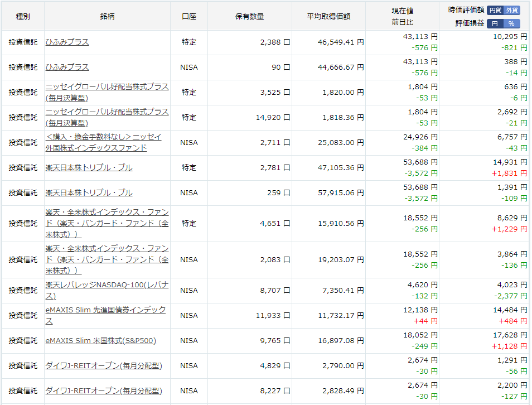Image resolution: width=532 pixels, height=405 pixels.
Task: Select current price 12,138 円
Action: click(420, 310)
